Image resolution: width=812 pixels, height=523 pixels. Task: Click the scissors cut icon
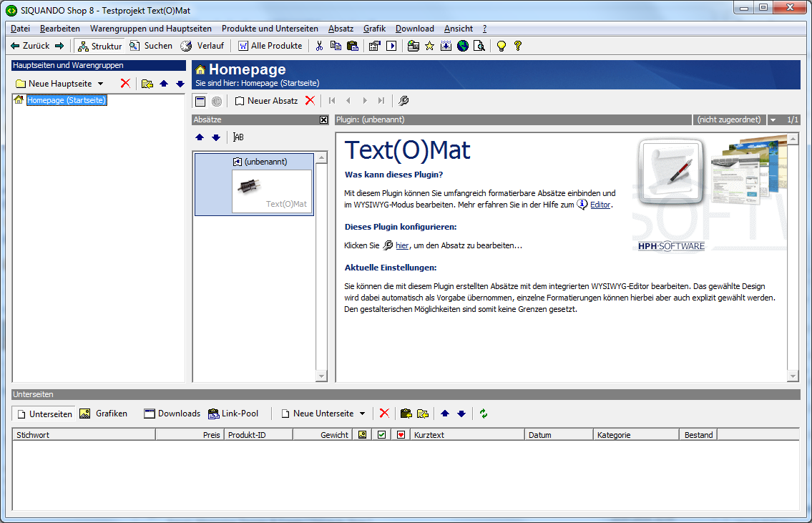(320, 46)
